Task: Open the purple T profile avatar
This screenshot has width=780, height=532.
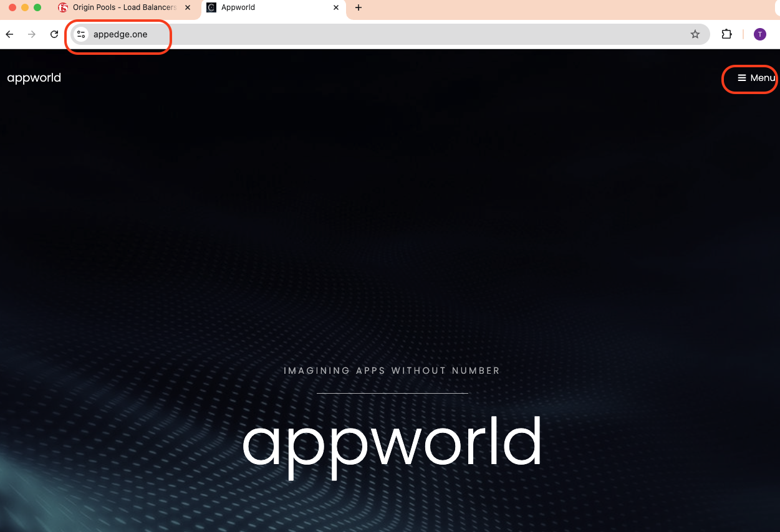Action: pos(759,34)
